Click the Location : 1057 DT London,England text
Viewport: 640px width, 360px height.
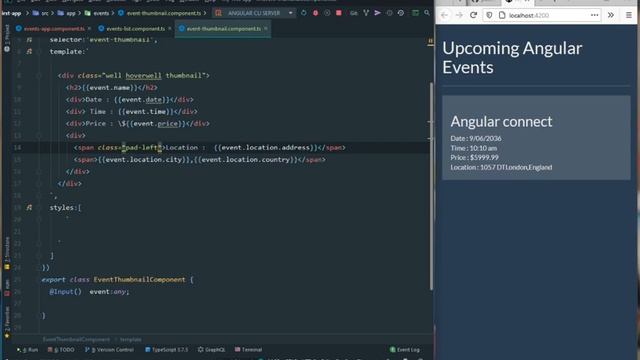point(501,167)
